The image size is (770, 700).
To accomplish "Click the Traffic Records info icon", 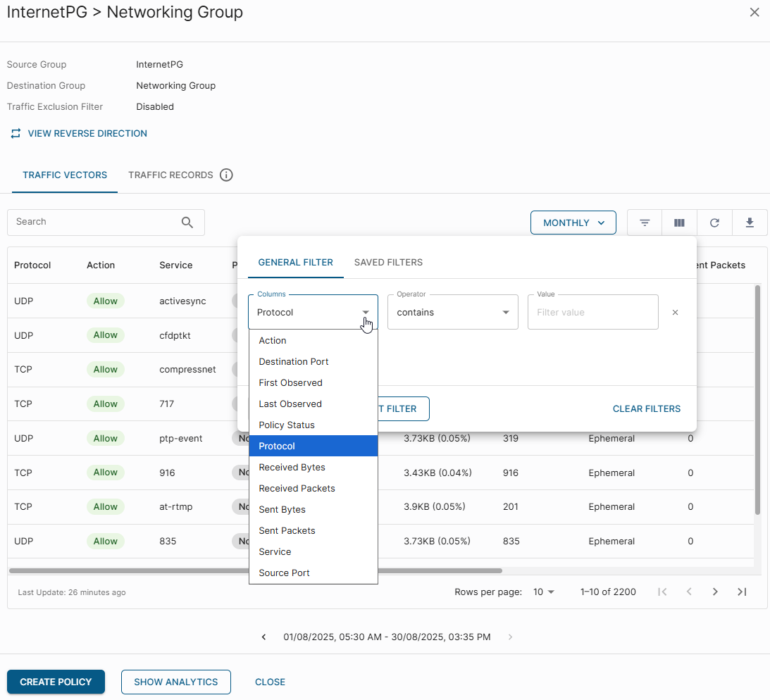I will (226, 175).
